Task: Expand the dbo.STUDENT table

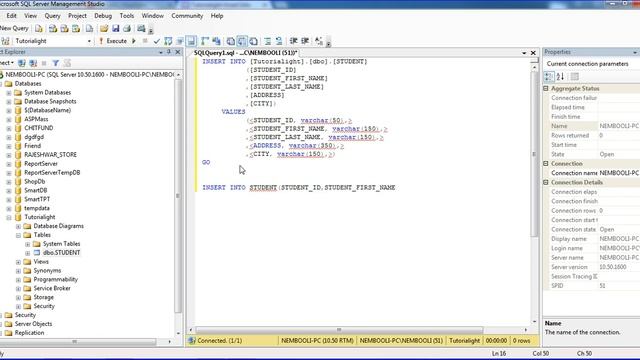Action: 27,253
